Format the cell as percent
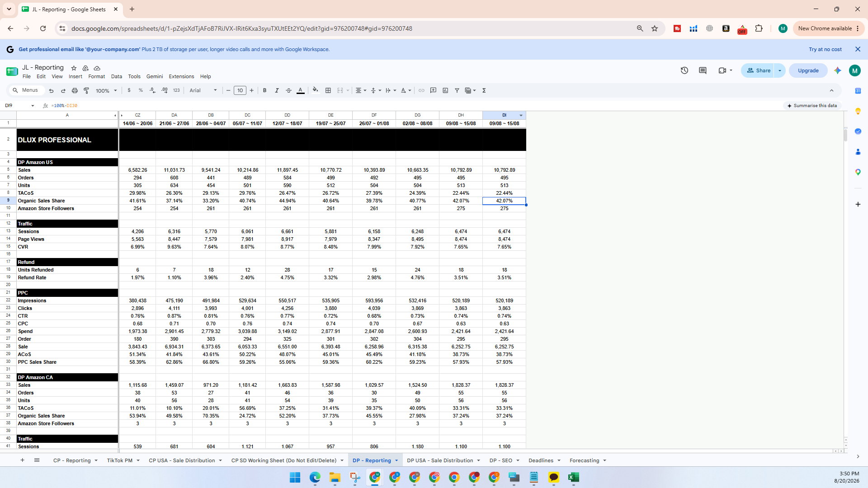This screenshot has height=488, width=868. 141,90
